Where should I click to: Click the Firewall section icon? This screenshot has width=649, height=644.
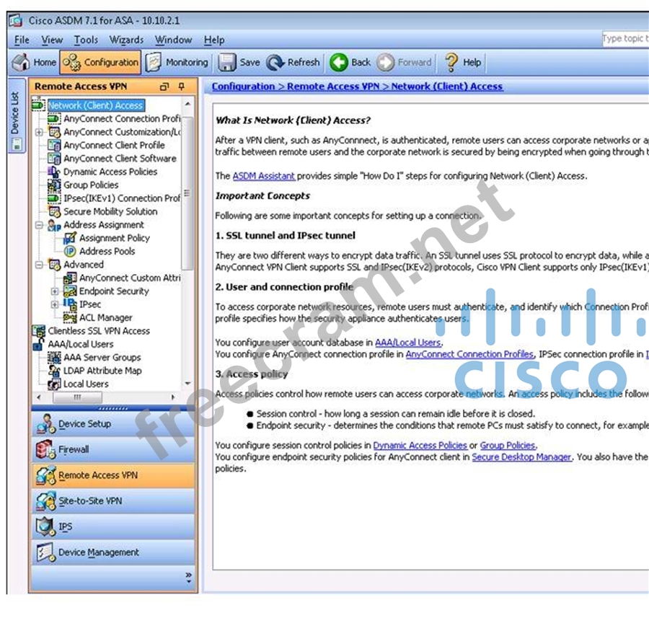click(x=46, y=450)
